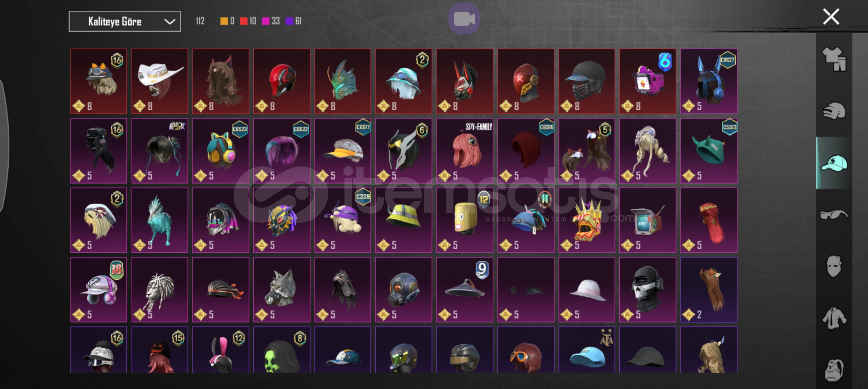Open the face mask category icon
This screenshot has width=868, height=389.
[834, 266]
